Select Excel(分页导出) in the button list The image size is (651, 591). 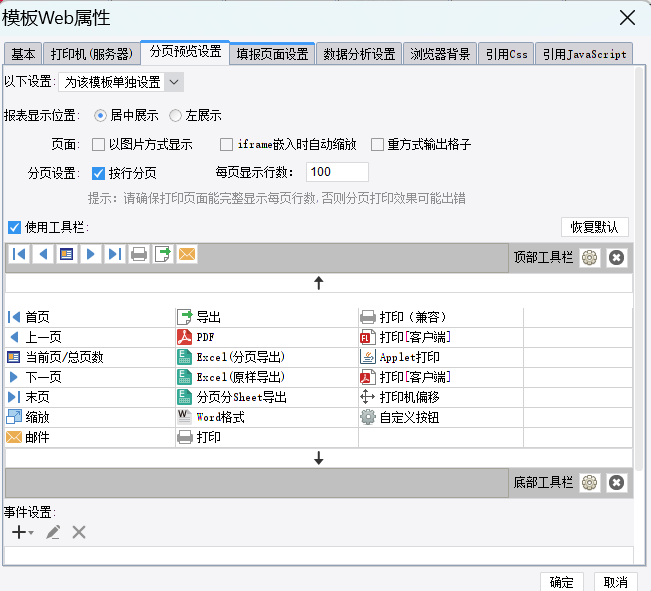267,357
